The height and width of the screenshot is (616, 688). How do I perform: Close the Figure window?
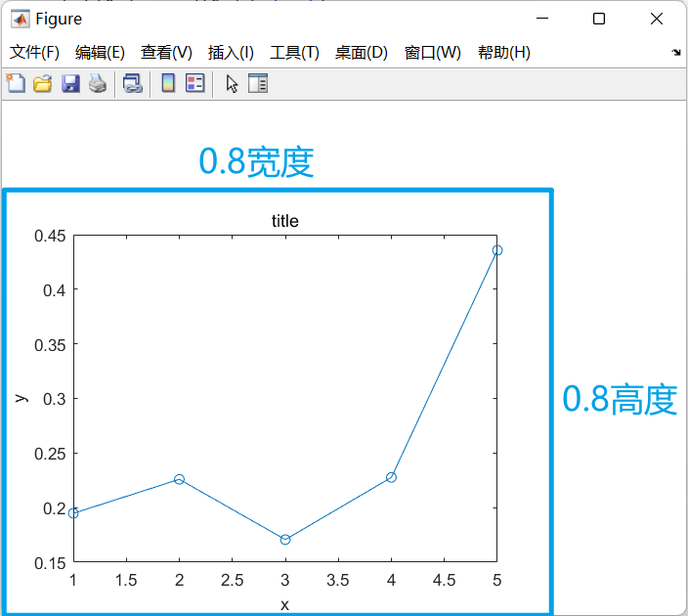click(657, 19)
